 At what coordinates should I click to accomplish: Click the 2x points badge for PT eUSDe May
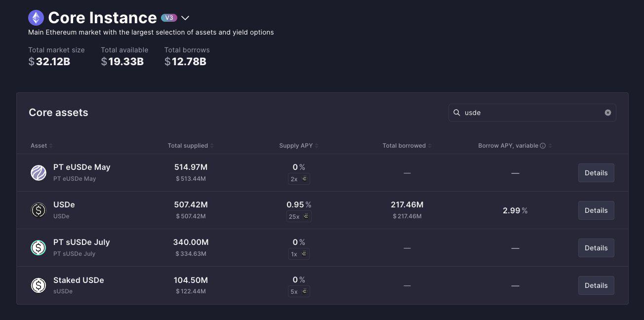pyautogui.click(x=299, y=179)
